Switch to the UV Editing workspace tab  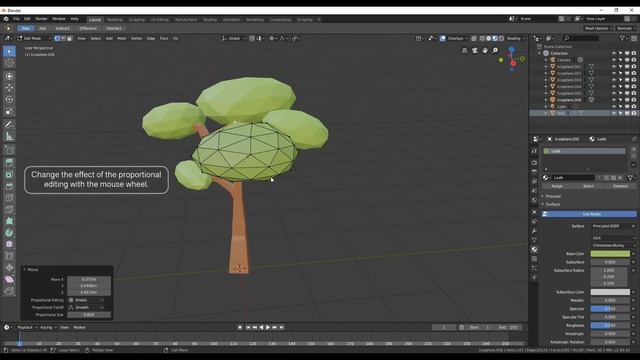coord(160,20)
